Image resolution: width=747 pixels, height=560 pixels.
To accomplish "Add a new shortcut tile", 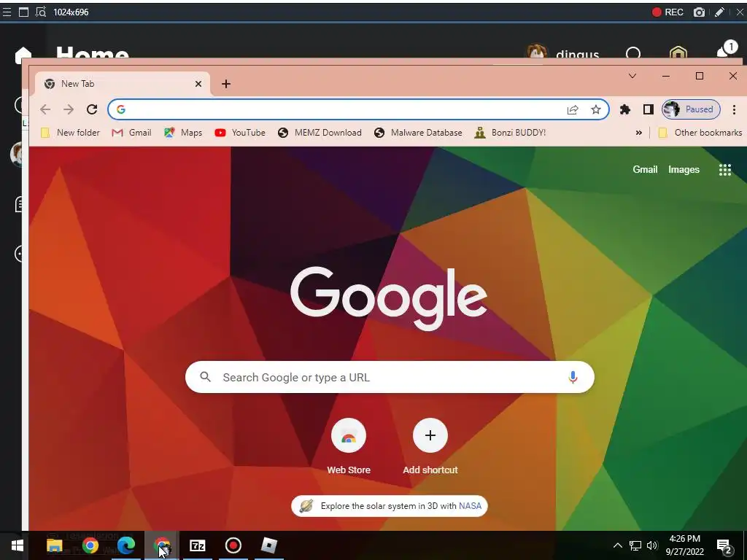I will click(430, 446).
